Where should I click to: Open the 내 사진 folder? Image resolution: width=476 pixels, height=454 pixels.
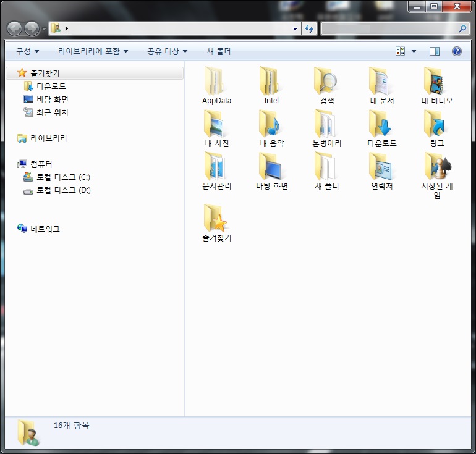[216, 128]
